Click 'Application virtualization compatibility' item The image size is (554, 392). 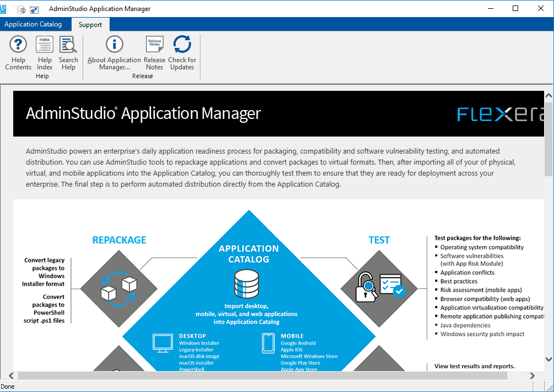tap(492, 308)
